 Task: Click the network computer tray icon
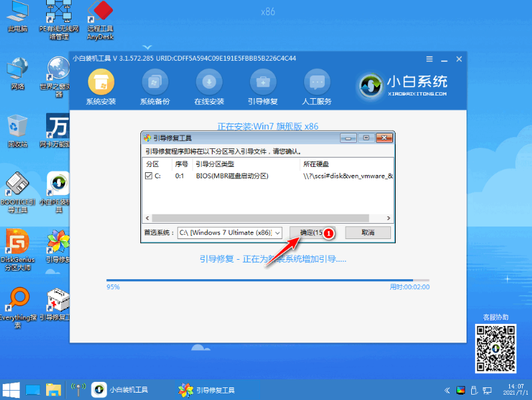point(487,391)
